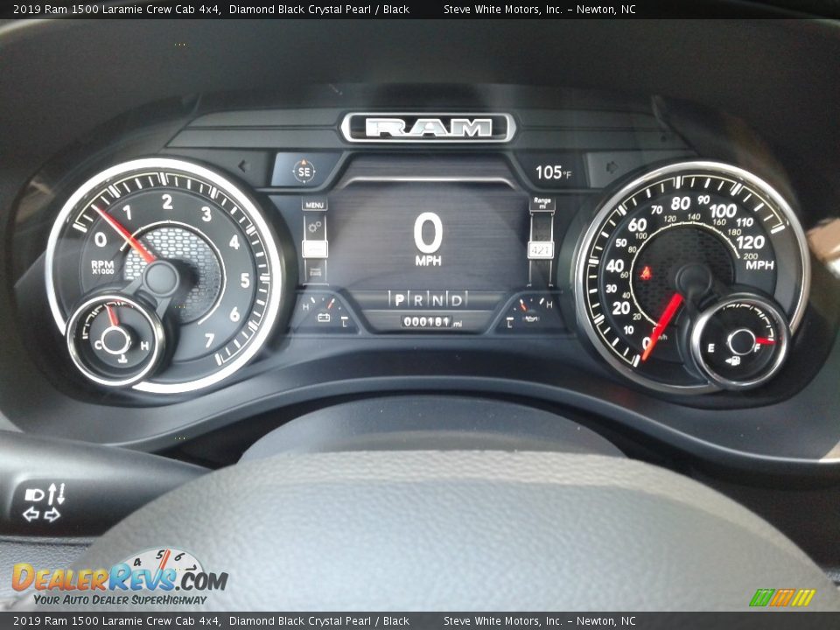
Task: Click the digital 0 MPH speed readout
Action: [428, 239]
